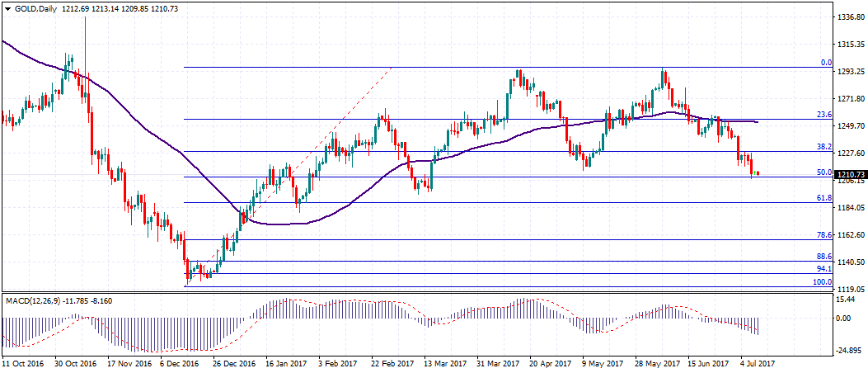Screen dimensions: 868x373
Task: Select the Fibonacci 23.6 level label
Action: coord(823,115)
